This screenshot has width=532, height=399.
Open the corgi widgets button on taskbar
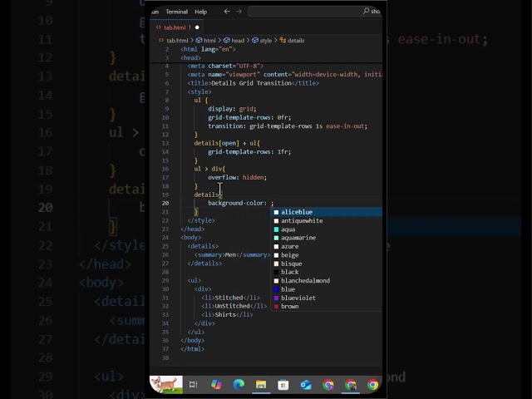pos(166,384)
